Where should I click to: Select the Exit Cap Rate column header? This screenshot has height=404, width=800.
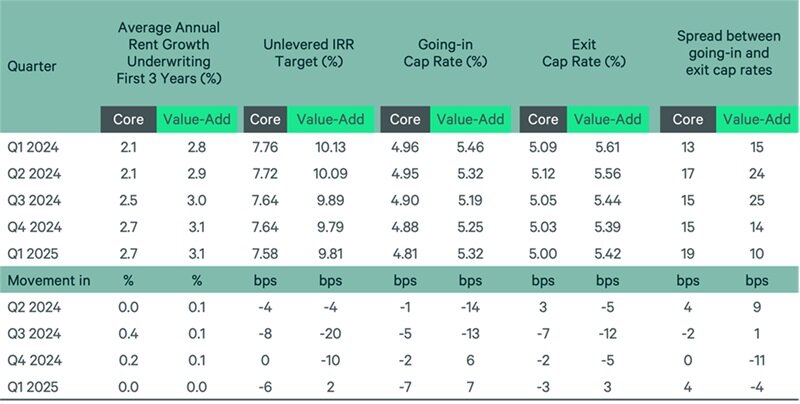click(x=587, y=53)
